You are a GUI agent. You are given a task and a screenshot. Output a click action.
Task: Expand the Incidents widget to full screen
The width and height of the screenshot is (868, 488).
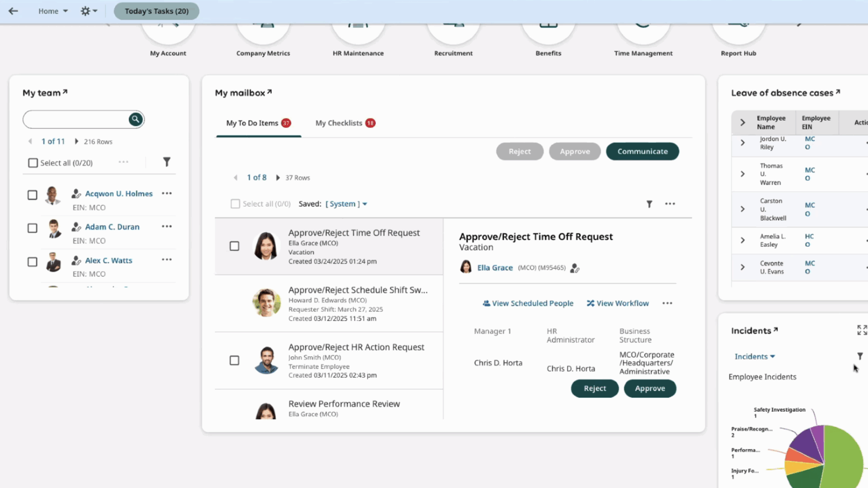pyautogui.click(x=861, y=330)
